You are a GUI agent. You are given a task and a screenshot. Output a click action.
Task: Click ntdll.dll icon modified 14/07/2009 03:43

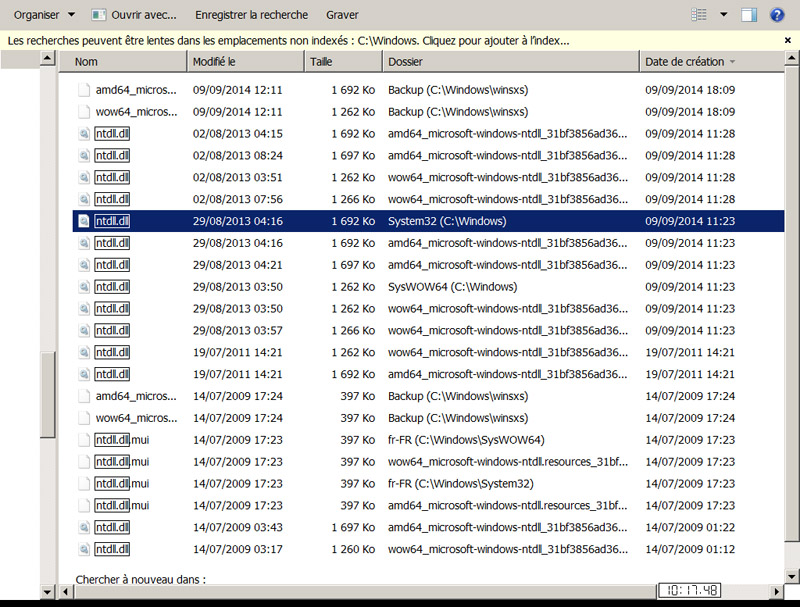coord(84,527)
